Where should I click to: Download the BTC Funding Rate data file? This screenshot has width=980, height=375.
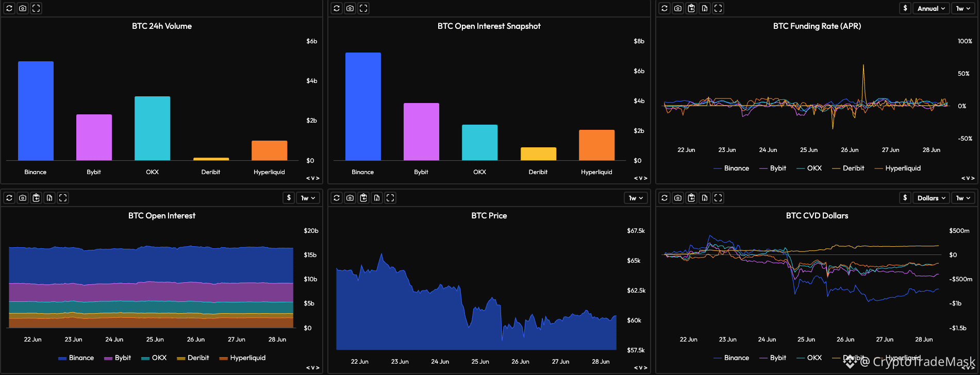click(x=705, y=8)
